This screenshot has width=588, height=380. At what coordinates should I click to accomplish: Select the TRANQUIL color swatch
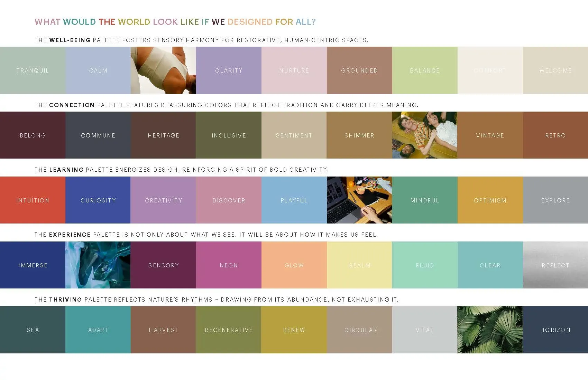pyautogui.click(x=33, y=70)
